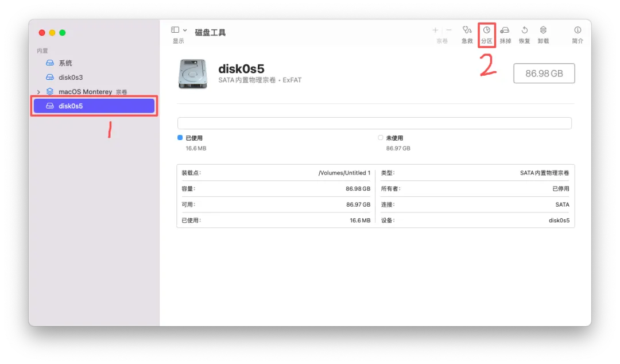620x364 pixels.
Task: Click the 设备 disk0s5 value
Action: (x=559, y=220)
